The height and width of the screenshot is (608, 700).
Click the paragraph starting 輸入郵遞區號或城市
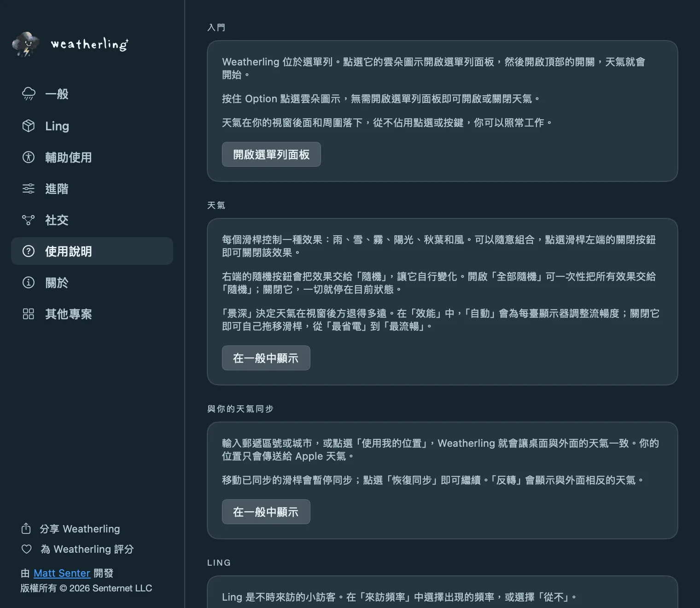pyautogui.click(x=440, y=450)
